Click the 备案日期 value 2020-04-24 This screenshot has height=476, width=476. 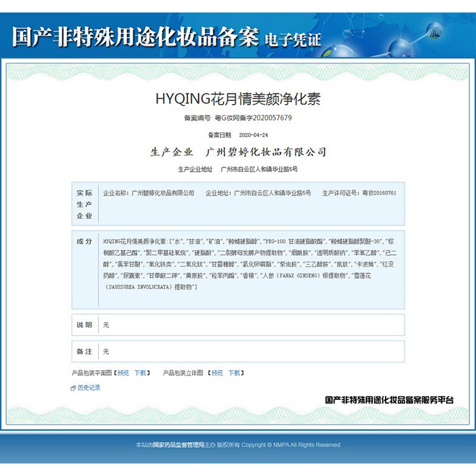253,135
